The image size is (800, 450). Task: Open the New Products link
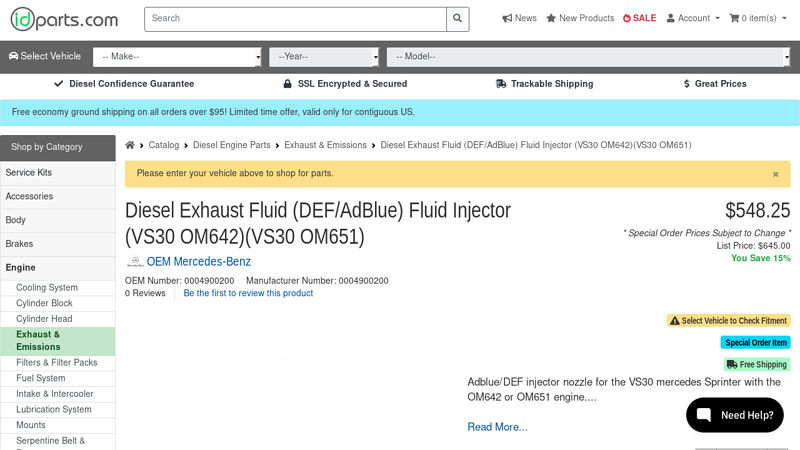click(580, 18)
